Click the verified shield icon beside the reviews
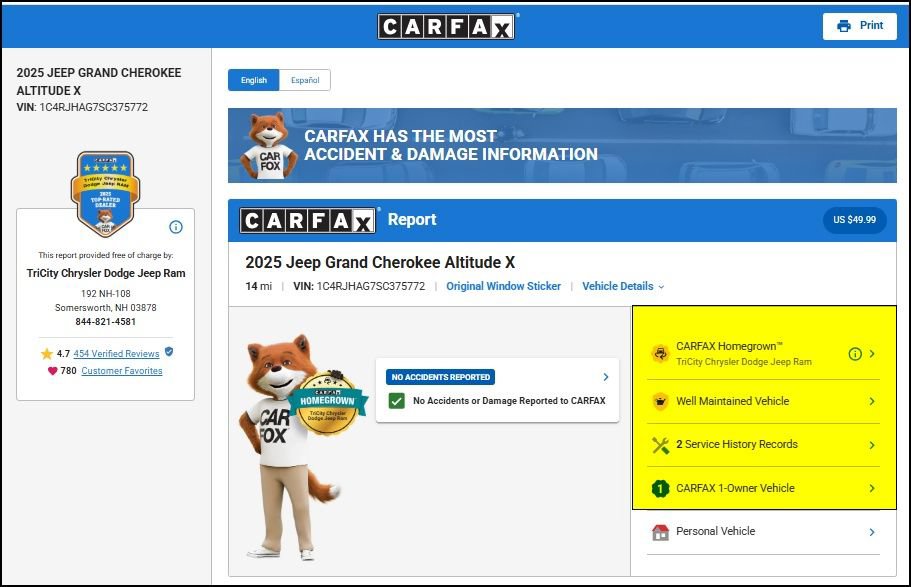Image resolution: width=911 pixels, height=587 pixels. pyautogui.click(x=169, y=352)
